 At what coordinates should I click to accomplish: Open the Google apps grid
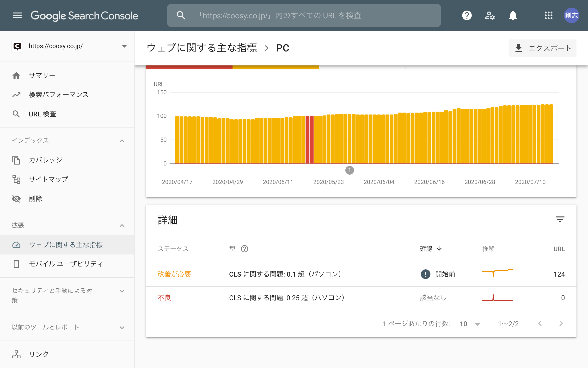(x=548, y=15)
